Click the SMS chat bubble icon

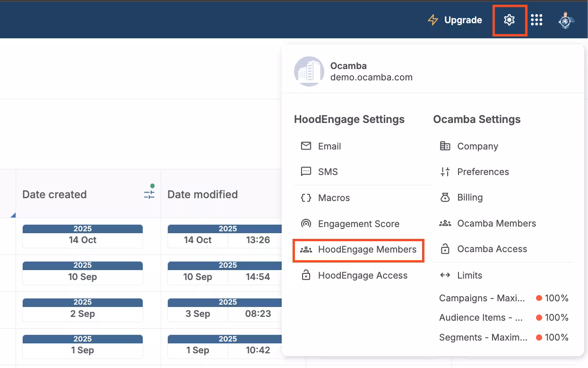(x=307, y=172)
